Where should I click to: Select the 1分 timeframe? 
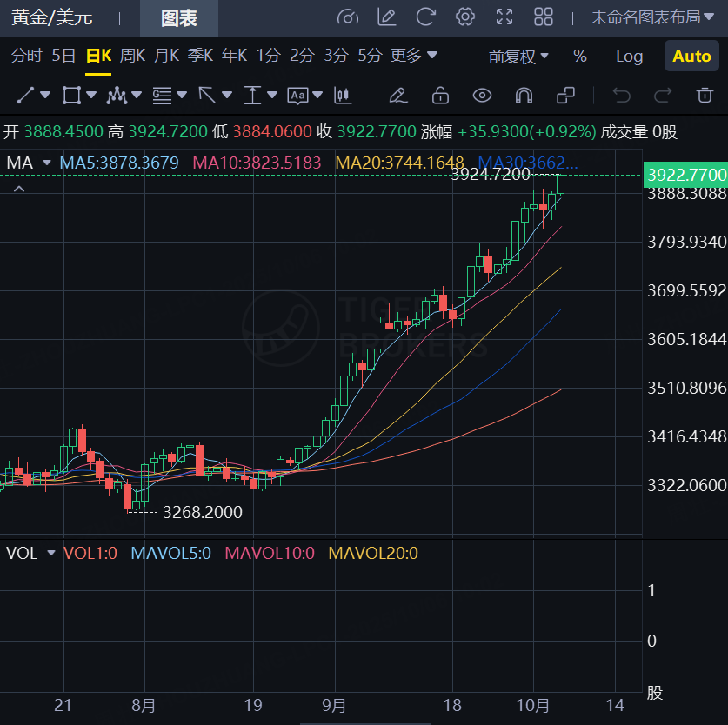(x=269, y=56)
